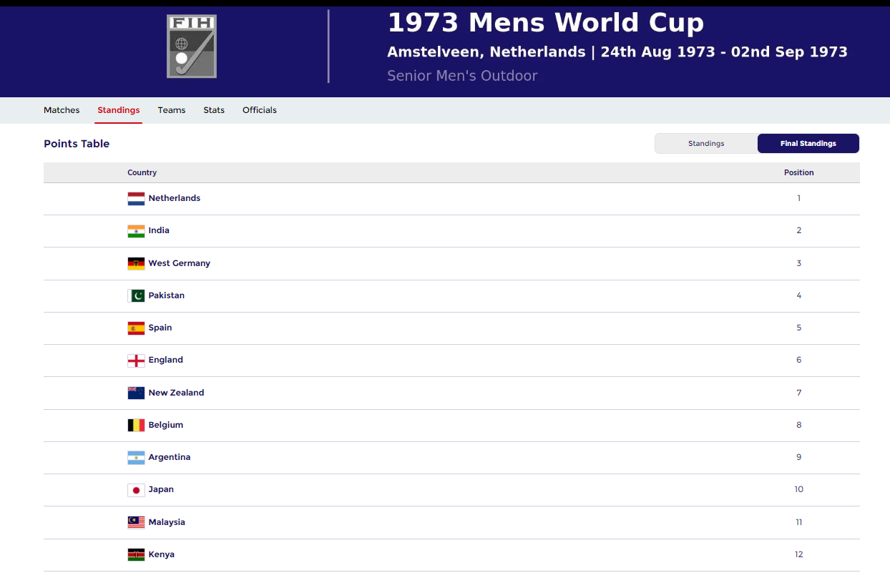Switch to Standings toggle view
The width and height of the screenshot is (890, 588).
(706, 144)
